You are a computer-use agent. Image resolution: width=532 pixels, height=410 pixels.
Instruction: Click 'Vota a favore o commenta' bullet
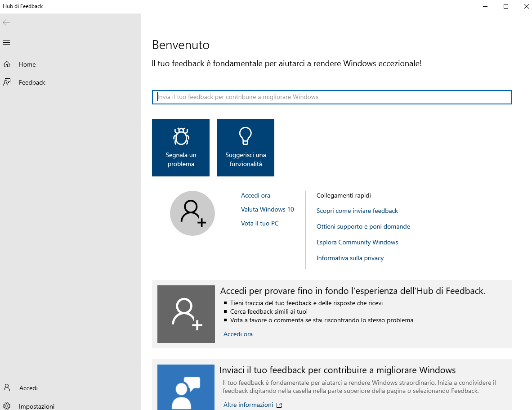[322, 320]
